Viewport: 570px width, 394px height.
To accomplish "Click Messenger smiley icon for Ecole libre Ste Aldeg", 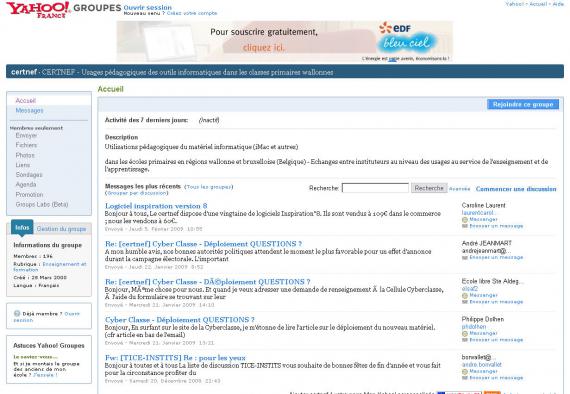I will tap(465, 296).
